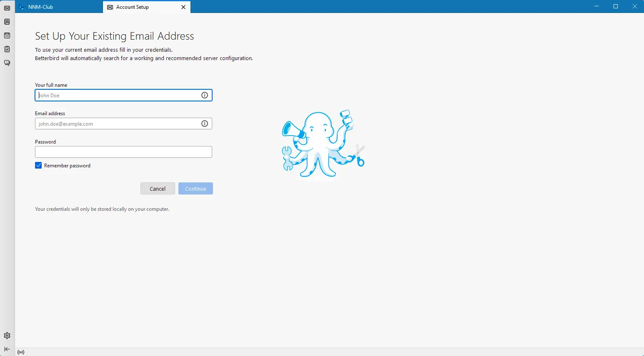644x356 pixels.
Task: Click the Cancel button
Action: click(158, 189)
